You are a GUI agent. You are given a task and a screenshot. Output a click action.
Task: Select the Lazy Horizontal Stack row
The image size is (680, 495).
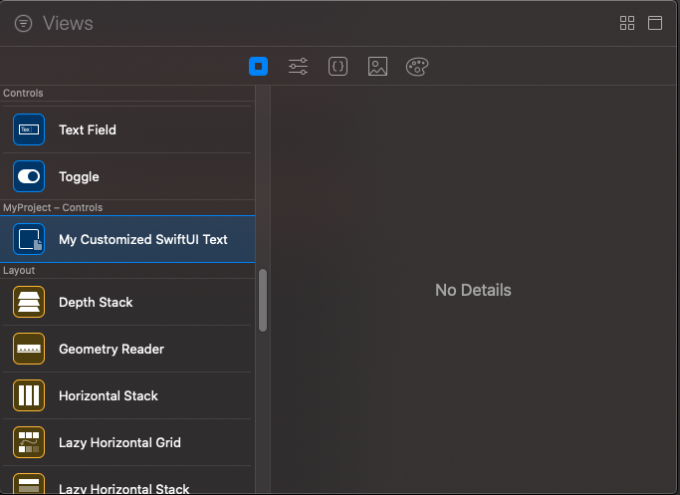(123, 486)
